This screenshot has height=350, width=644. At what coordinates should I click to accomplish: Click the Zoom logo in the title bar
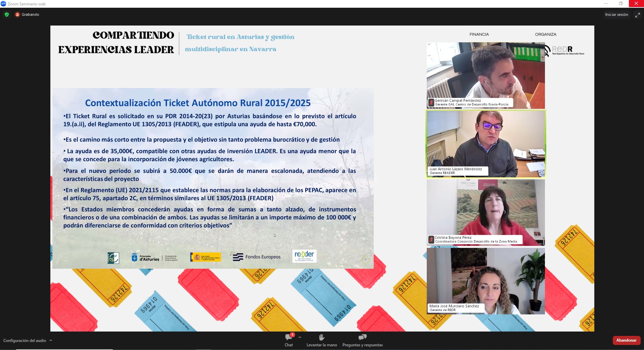(x=3, y=4)
